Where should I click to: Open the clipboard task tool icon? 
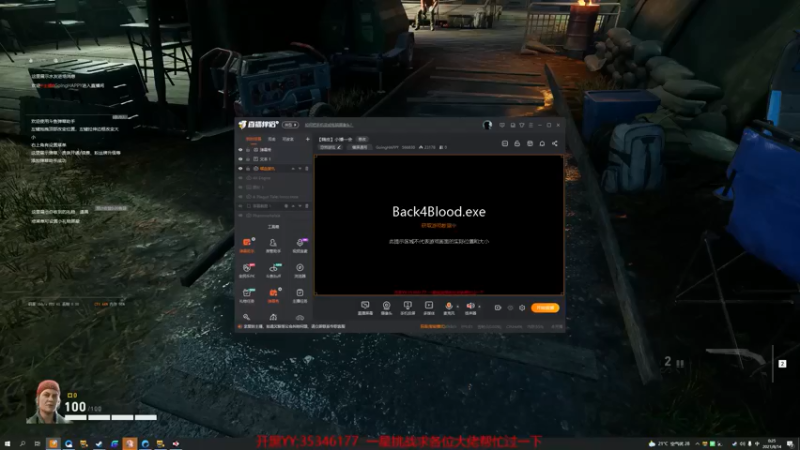300,295
